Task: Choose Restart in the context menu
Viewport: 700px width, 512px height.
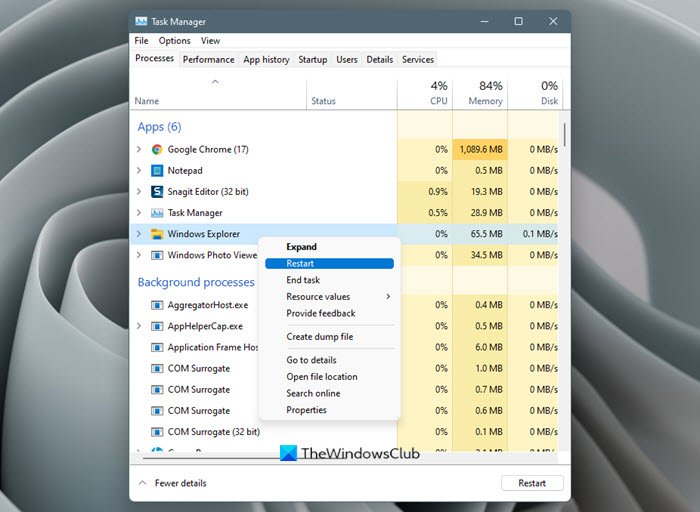Action: pos(329,264)
